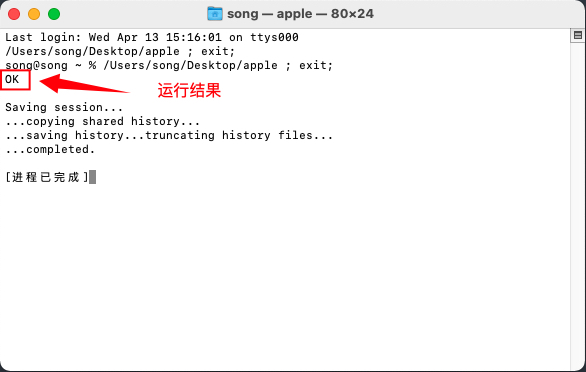Close the Terminal window with red button
Screen dimensions: 586x372
tap(14, 14)
